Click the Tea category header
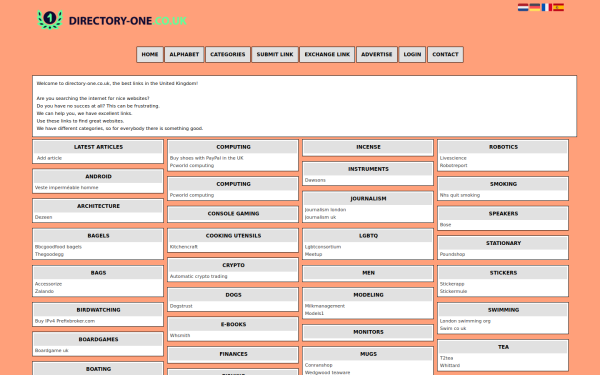Image resolution: width=600 pixels, height=375 pixels. tap(503, 347)
